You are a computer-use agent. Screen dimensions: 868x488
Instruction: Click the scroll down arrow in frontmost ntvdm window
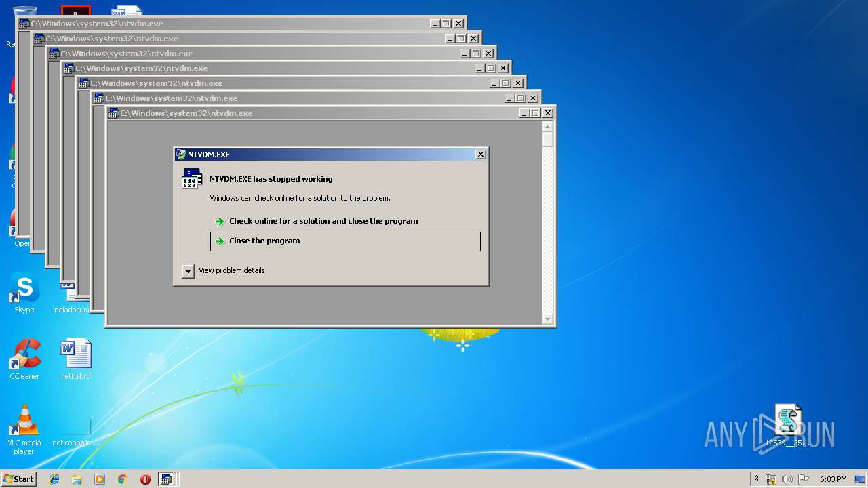(x=548, y=319)
